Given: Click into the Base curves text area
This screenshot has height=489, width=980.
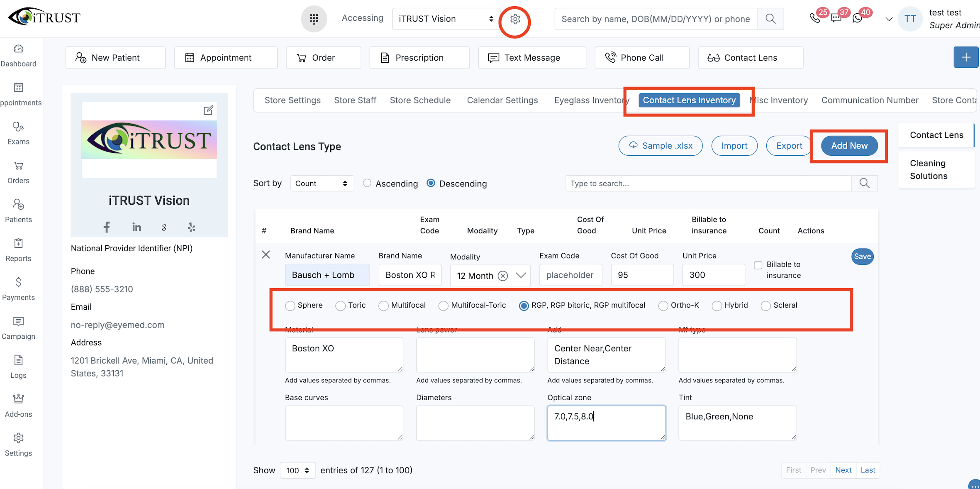Looking at the screenshot, I should 344,423.
